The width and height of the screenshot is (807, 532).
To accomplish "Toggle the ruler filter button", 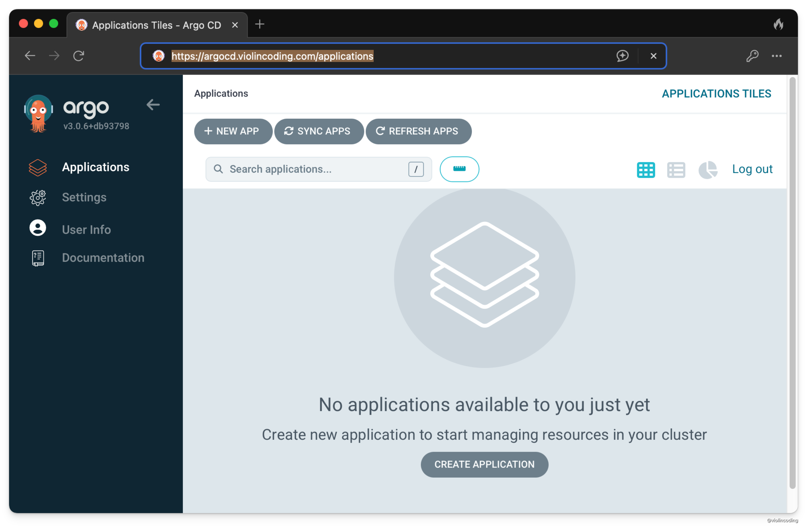I will coord(459,169).
